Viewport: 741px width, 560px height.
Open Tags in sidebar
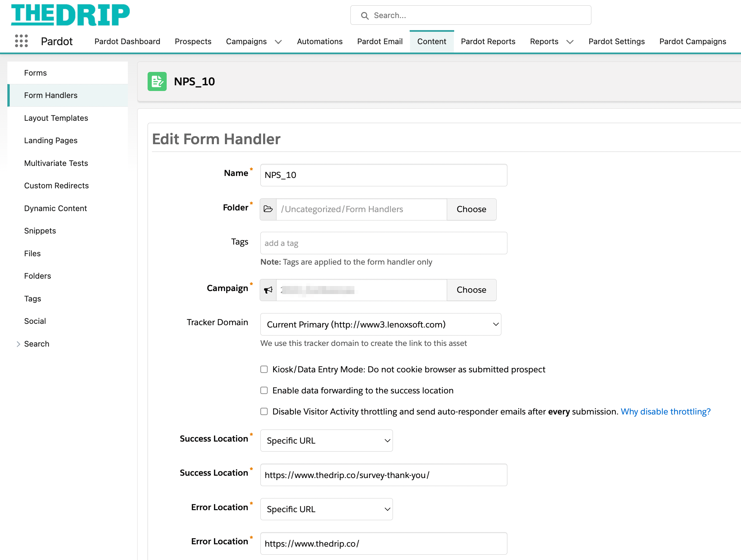pos(68,299)
